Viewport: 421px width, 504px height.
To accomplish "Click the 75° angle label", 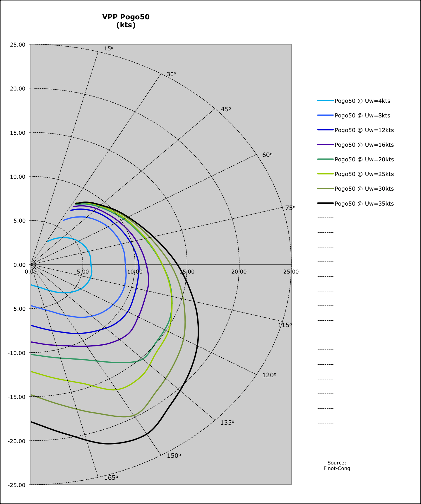I will [x=290, y=208].
